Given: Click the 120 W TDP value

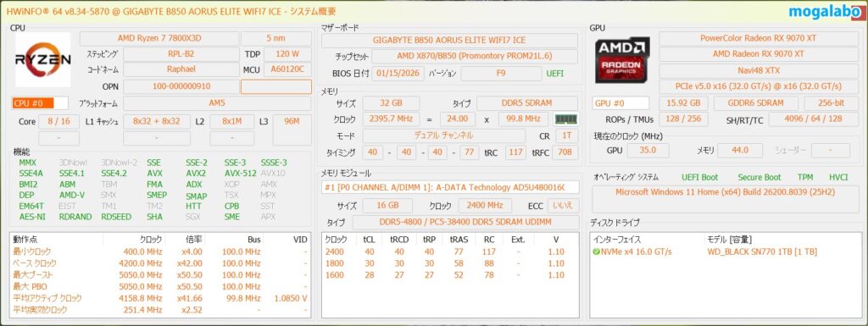Looking at the screenshot, I should tap(287, 55).
